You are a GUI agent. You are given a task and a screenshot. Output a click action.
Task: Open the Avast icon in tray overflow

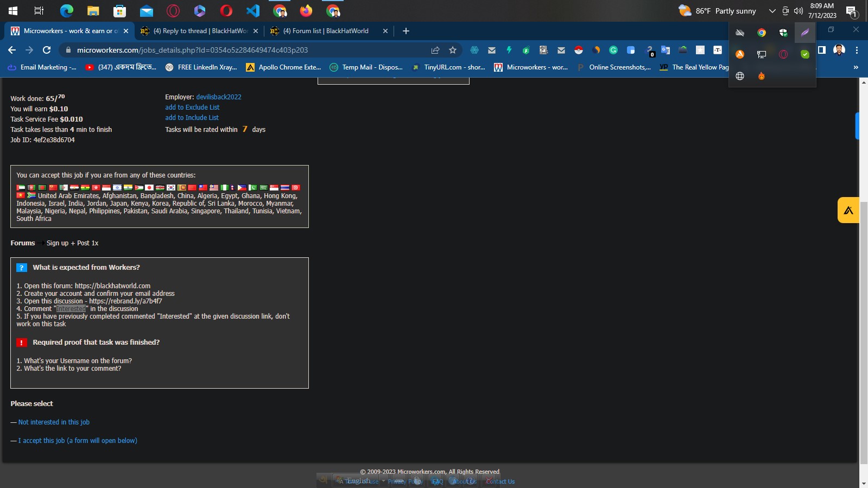tap(740, 54)
